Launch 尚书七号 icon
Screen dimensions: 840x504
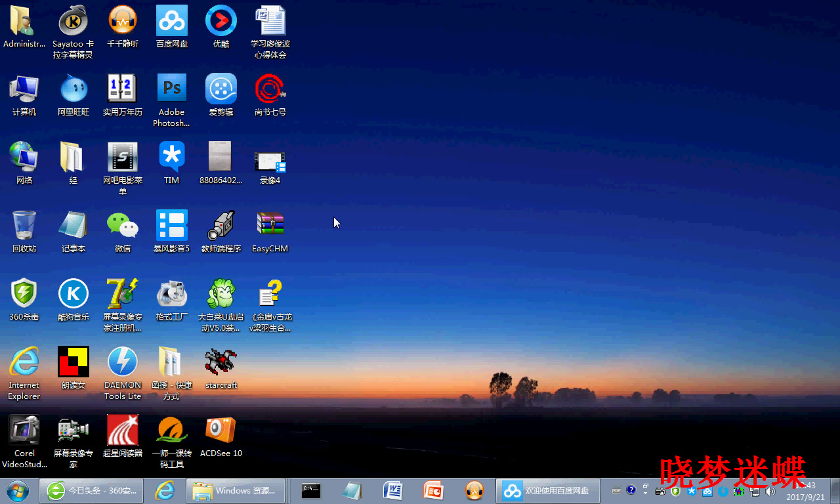click(x=270, y=95)
